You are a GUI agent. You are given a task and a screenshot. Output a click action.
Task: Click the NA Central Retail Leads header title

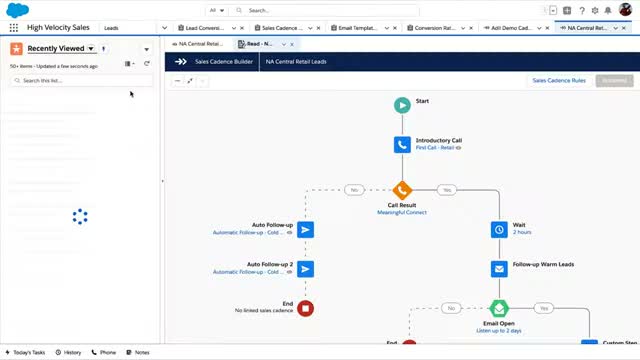[x=296, y=62]
